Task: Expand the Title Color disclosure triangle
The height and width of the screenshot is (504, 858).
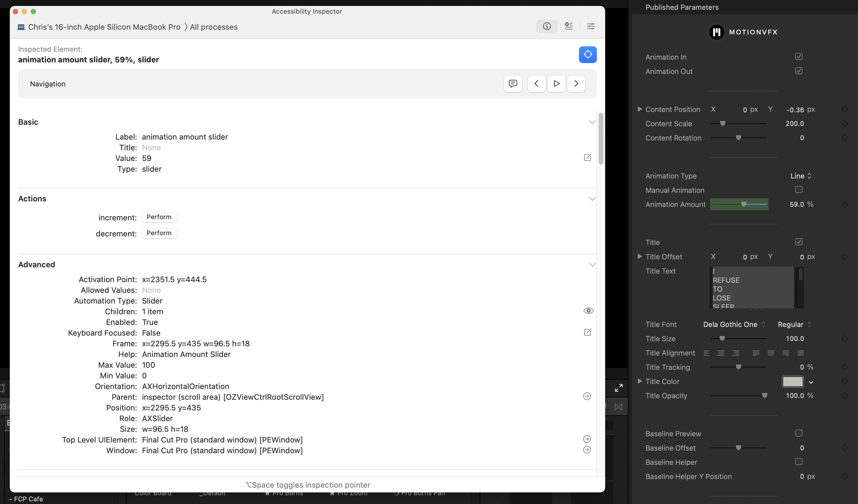Action: tap(640, 381)
